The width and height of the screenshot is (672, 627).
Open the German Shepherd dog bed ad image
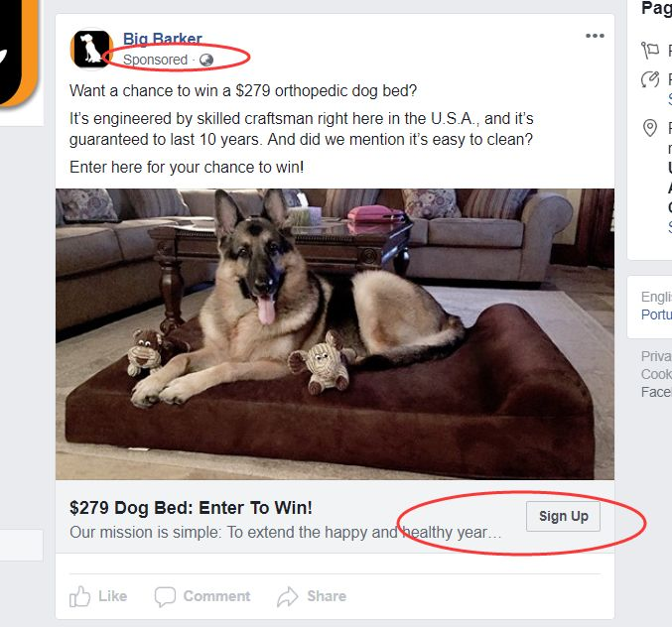click(x=335, y=334)
